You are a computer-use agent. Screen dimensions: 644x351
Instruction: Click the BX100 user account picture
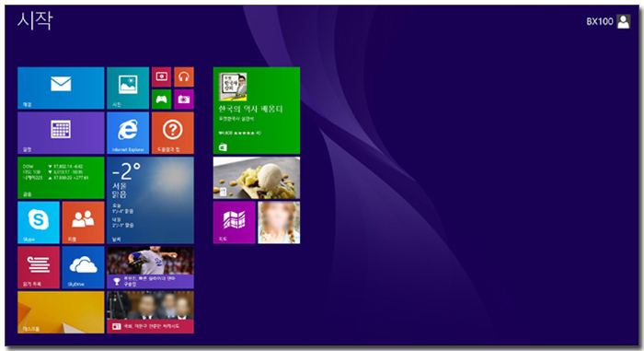coord(624,21)
